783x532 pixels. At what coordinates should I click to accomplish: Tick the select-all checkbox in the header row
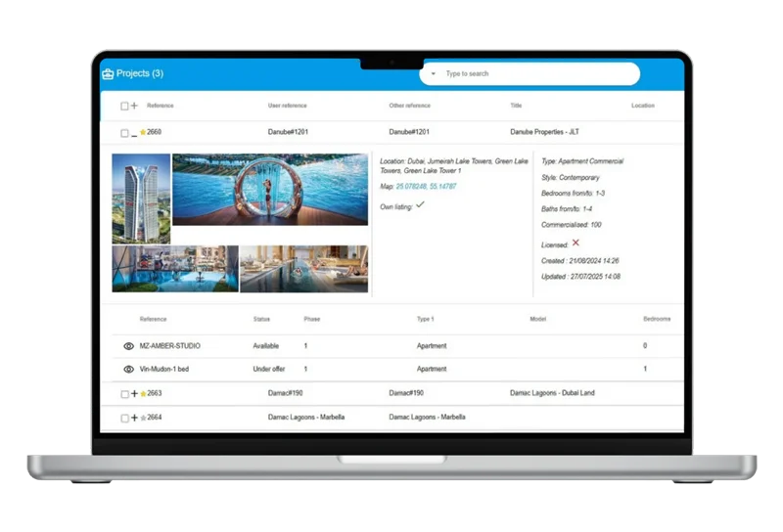click(x=124, y=106)
